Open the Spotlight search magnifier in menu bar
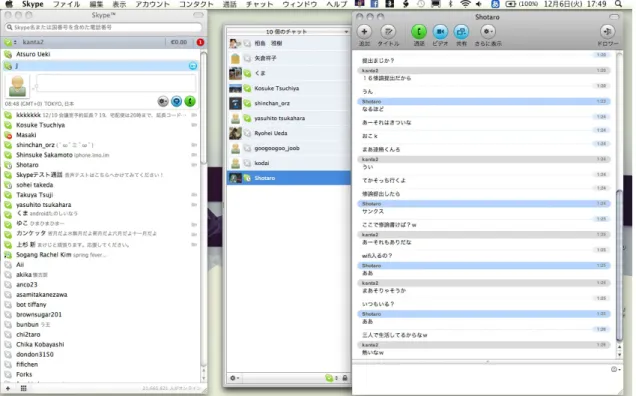 (618, 4)
